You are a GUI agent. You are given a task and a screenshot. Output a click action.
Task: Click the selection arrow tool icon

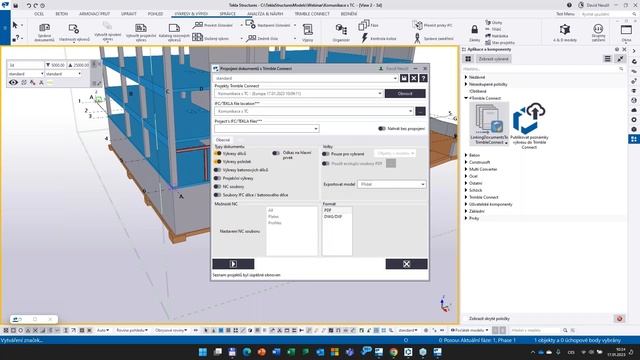tap(15, 25)
